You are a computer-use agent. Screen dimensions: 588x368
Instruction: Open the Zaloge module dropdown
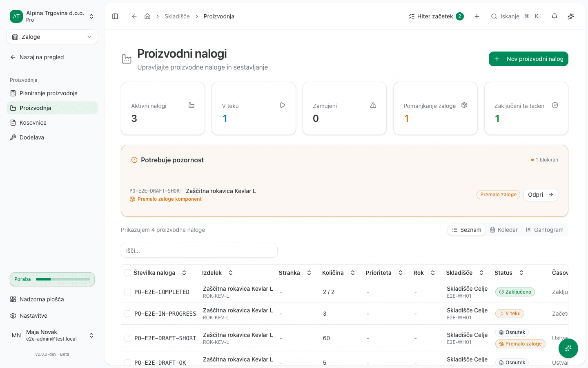52,37
